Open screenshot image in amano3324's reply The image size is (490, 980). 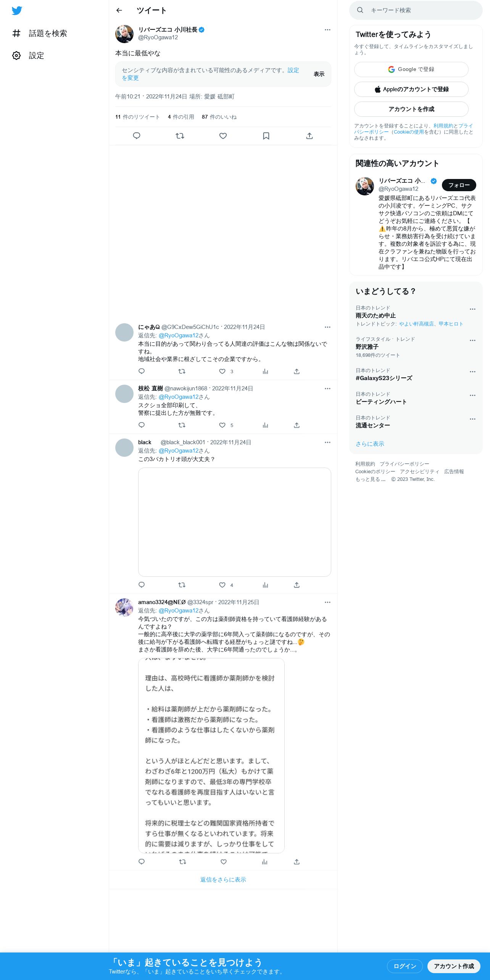coord(211,756)
